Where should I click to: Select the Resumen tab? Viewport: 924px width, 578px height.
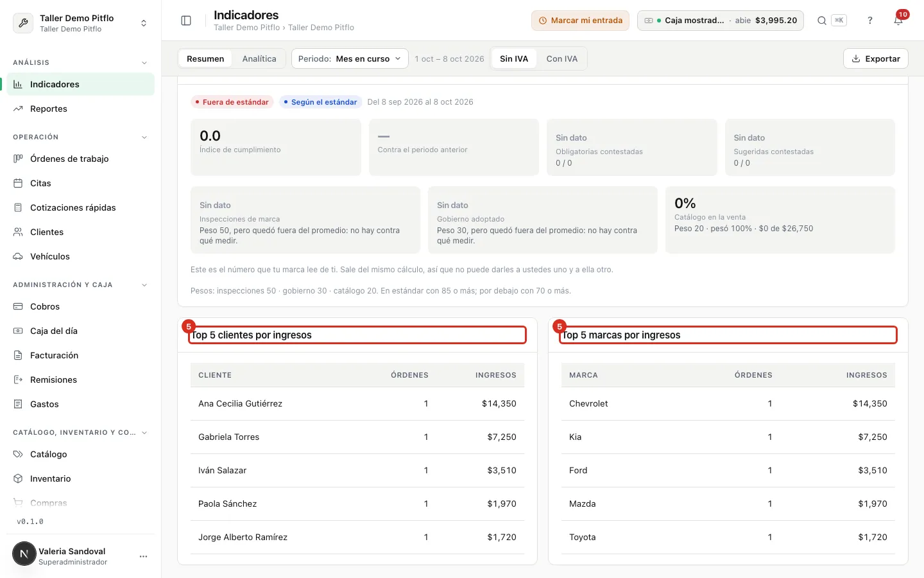[205, 58]
